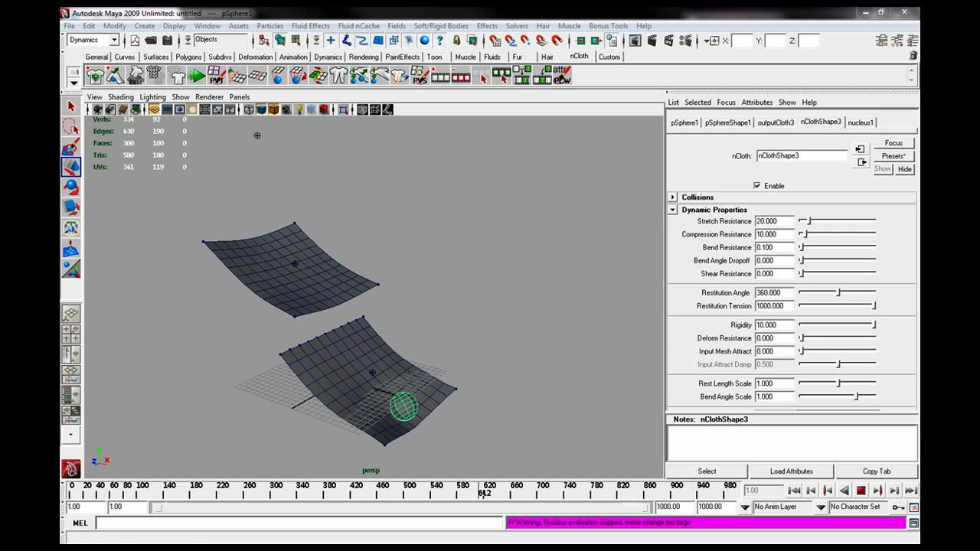Open the toolbox layout dropdown arrow
This screenshot has width=980, height=551.
(71, 435)
